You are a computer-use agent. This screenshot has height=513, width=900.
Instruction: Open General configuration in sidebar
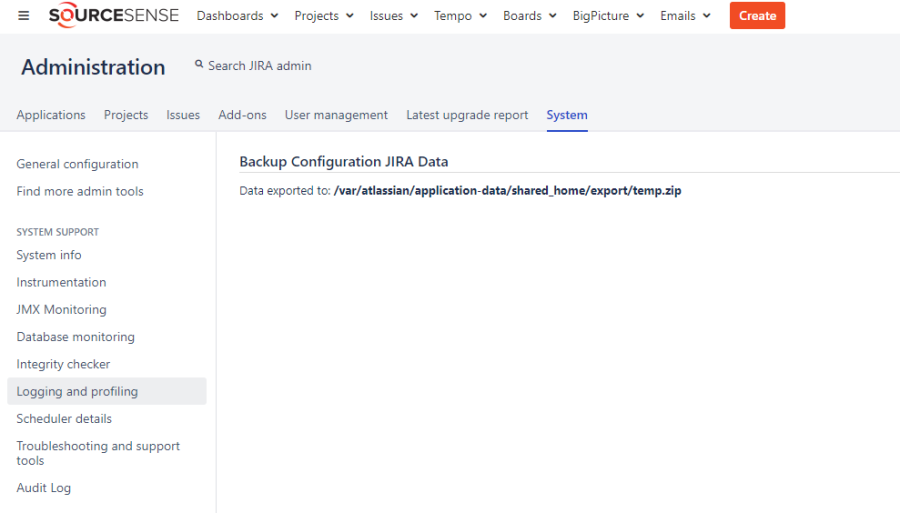(x=77, y=164)
